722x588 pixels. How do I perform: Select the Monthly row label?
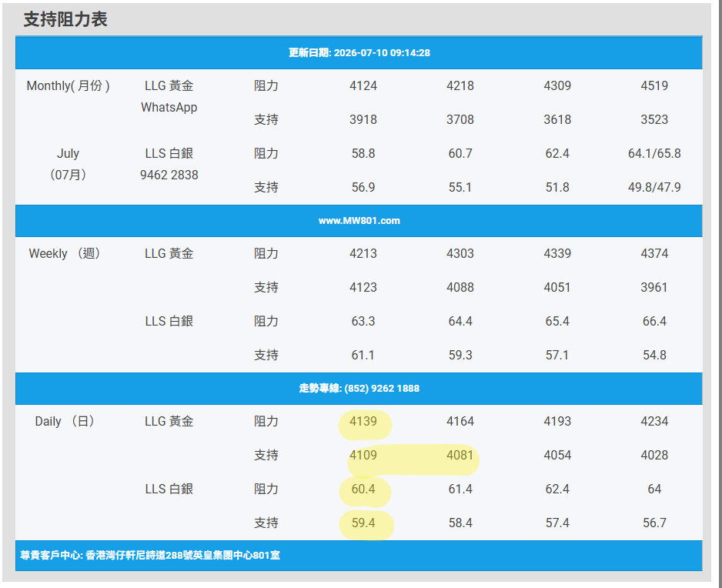coord(69,85)
